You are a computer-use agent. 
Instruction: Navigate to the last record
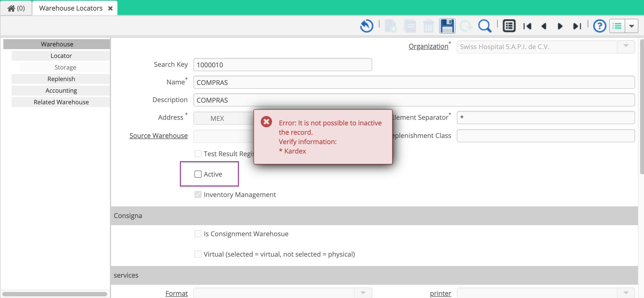coord(577,26)
